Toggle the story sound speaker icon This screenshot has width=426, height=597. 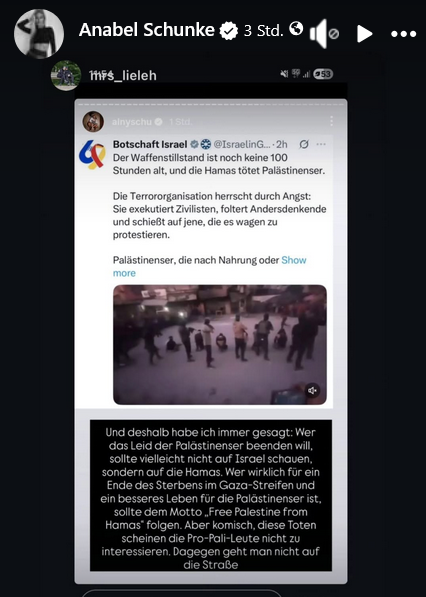[x=324, y=34]
